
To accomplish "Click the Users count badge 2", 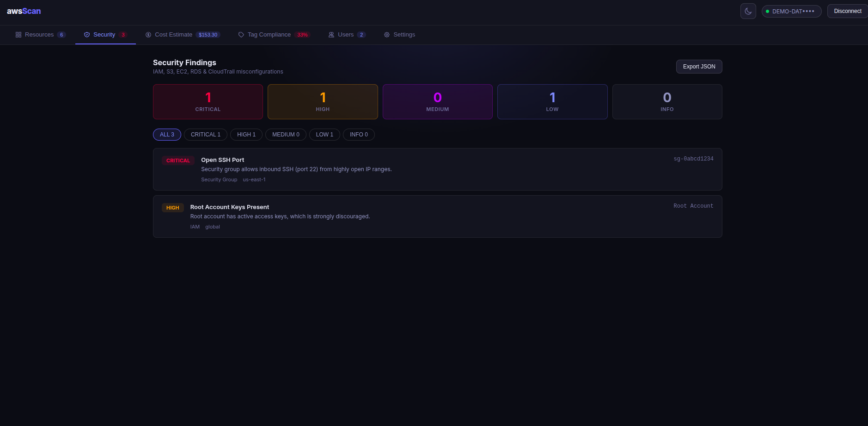I will coord(361,35).
